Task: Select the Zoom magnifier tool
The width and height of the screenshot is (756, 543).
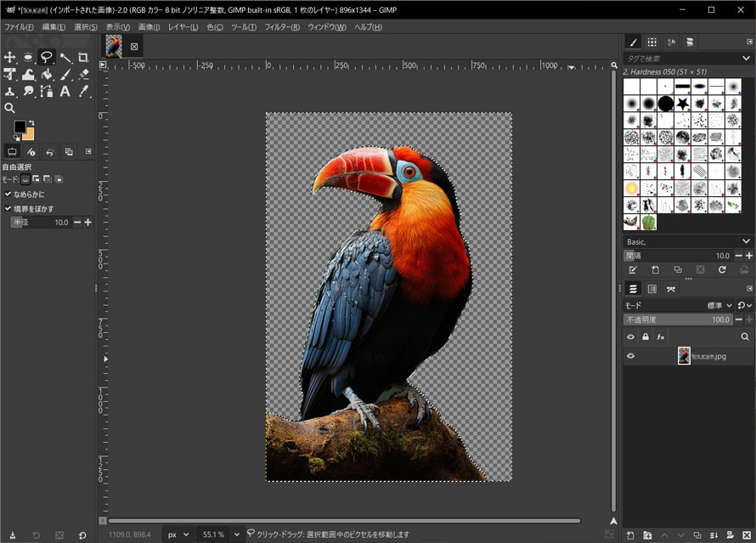Action: (x=10, y=108)
